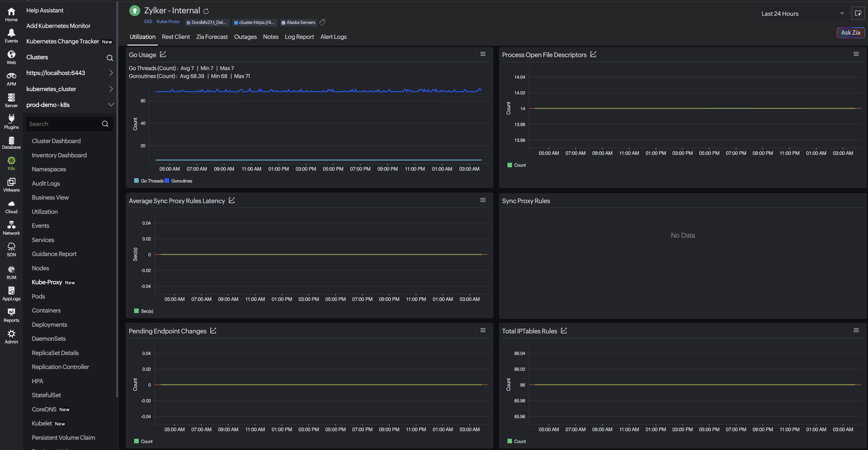This screenshot has height=450, width=868.
Task: Toggle Goroutines legend series
Action: click(178, 181)
